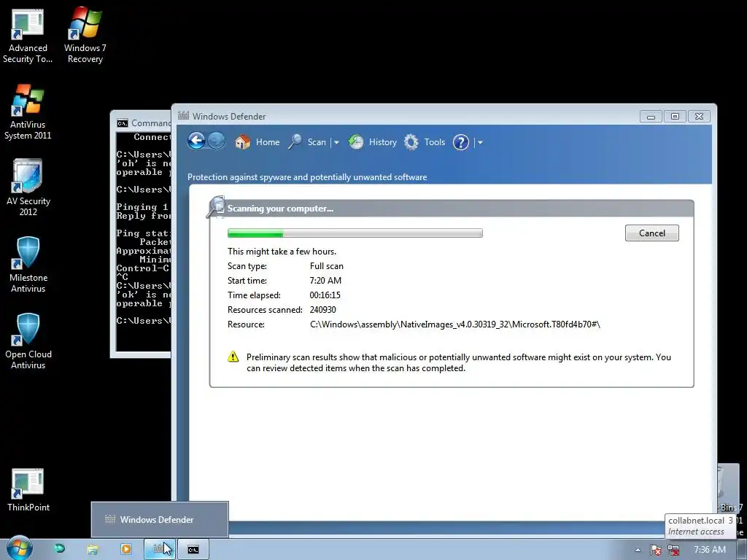Show hidden tray icons arrow
Image resolution: width=747 pixels, height=560 pixels.
(638, 550)
